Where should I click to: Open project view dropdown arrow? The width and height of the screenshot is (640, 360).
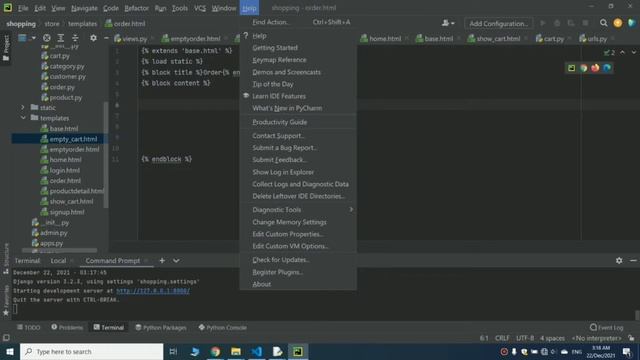33,38
